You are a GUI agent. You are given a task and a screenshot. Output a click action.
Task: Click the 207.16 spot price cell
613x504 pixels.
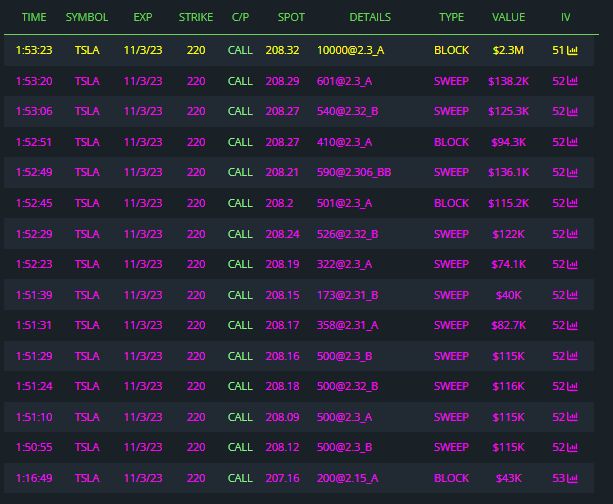(282, 478)
